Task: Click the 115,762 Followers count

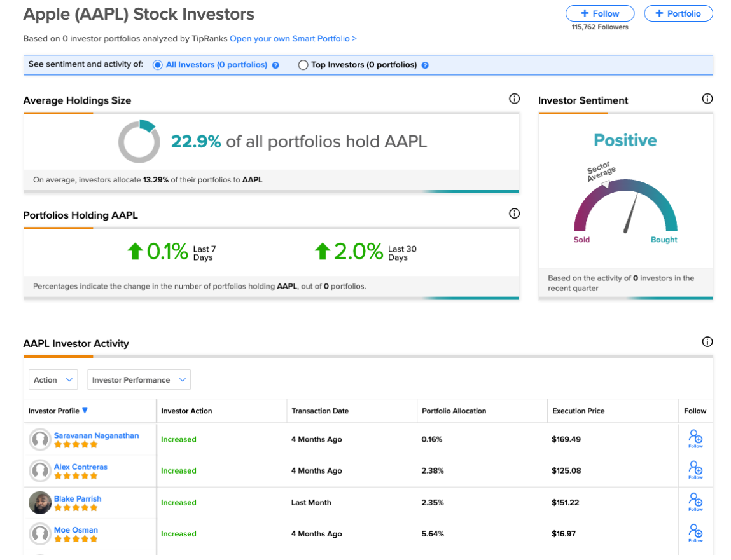Action: 600,27
